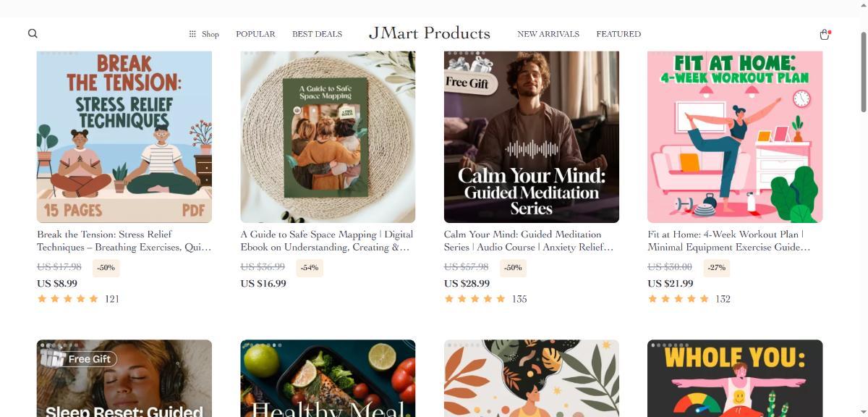Click the Free Gift badge on Sleep Reset
Screen dimensions: 868x417
[x=79, y=358]
